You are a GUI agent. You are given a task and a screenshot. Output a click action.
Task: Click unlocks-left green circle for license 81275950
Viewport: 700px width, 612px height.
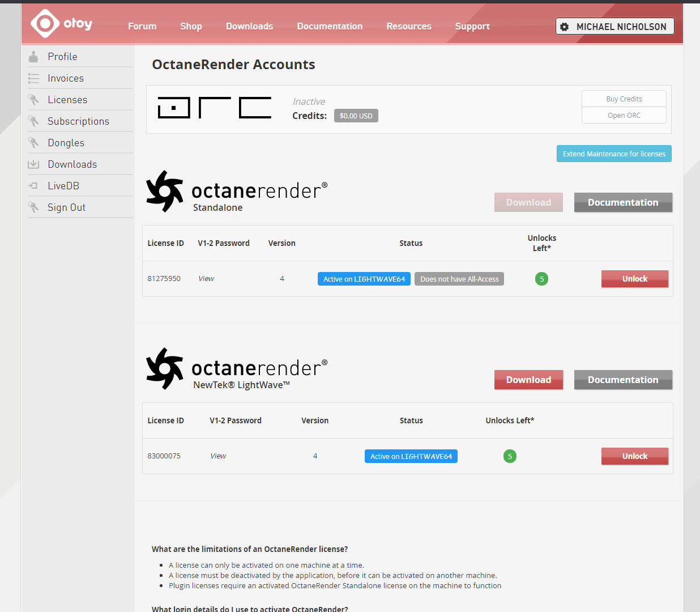click(x=541, y=279)
